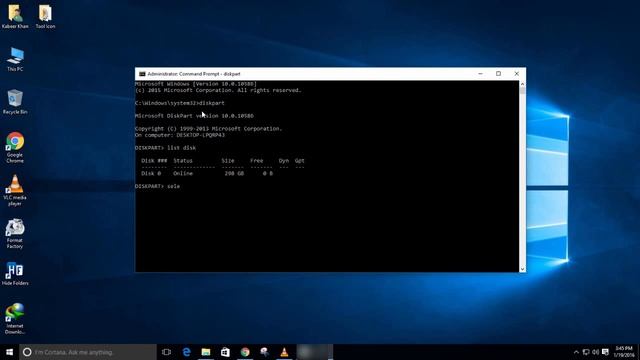Click the 'Online' status value
The width and height of the screenshot is (640, 360).
coord(183,173)
